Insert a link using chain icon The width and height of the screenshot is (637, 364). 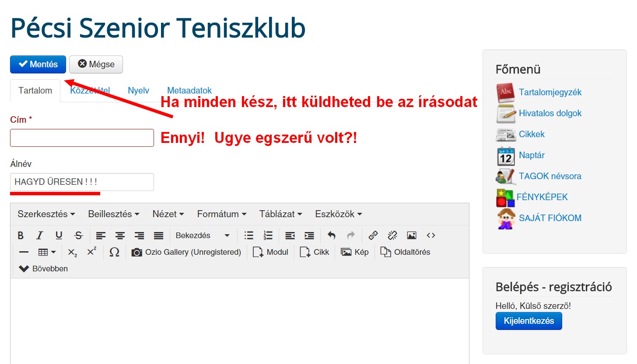(373, 236)
